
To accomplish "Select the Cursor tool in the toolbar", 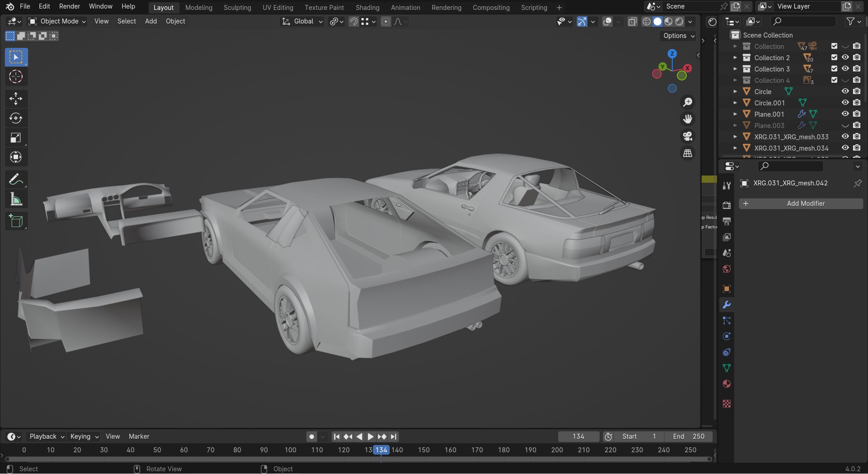I will click(16, 77).
